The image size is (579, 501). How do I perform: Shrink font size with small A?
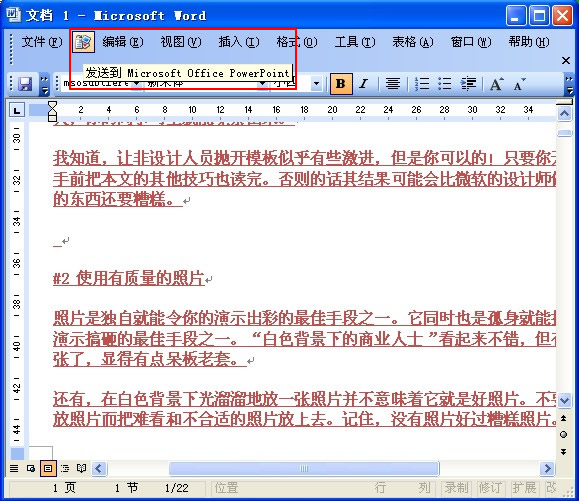(x=520, y=84)
